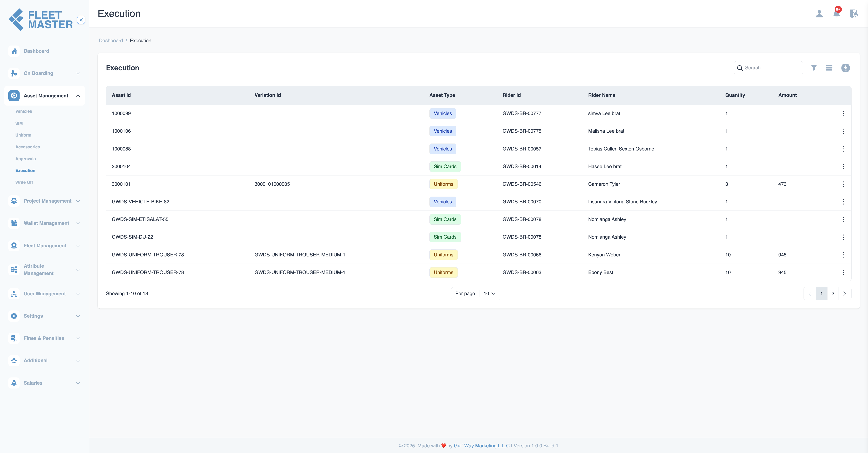Click the Fleet Management sidebar icon
Image resolution: width=868 pixels, height=453 pixels.
click(14, 246)
